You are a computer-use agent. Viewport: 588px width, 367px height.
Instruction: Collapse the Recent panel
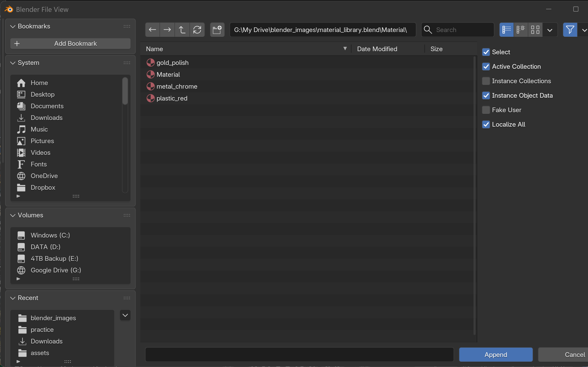click(x=13, y=298)
